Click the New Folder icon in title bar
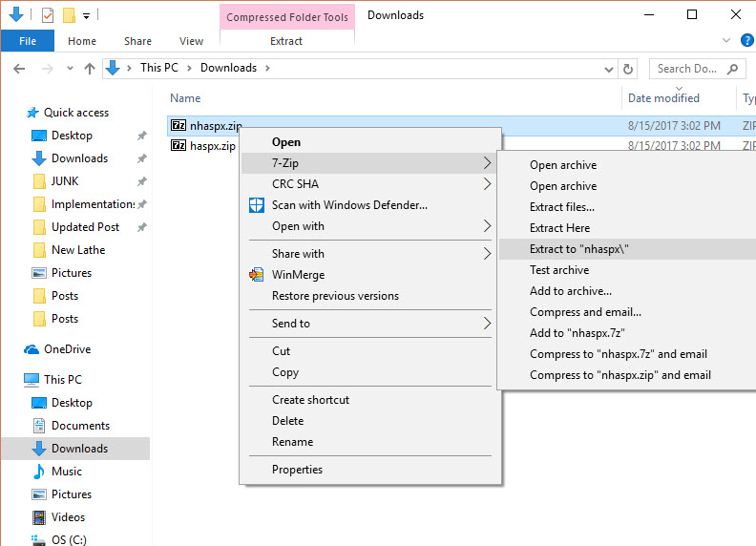This screenshot has height=546, width=756. [x=69, y=15]
